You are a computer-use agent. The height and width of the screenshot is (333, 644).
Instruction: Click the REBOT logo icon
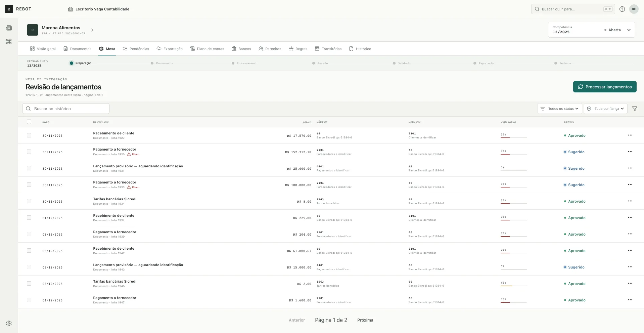(x=9, y=9)
